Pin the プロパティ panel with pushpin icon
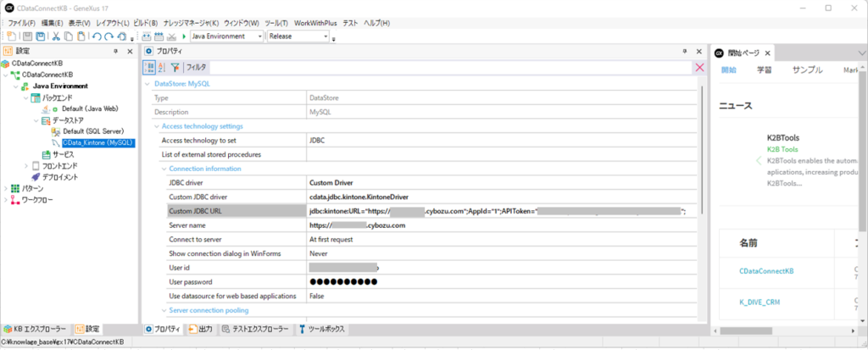 point(685,52)
